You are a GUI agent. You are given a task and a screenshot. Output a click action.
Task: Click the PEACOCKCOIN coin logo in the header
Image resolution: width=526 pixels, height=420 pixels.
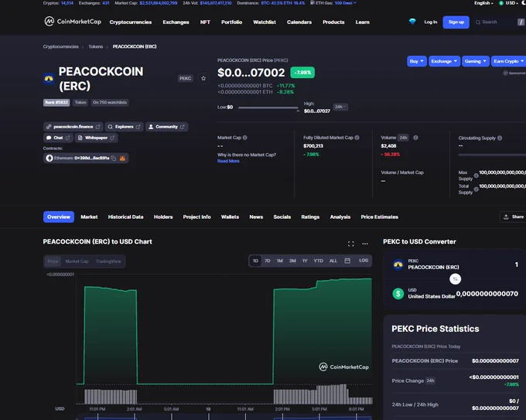click(49, 78)
